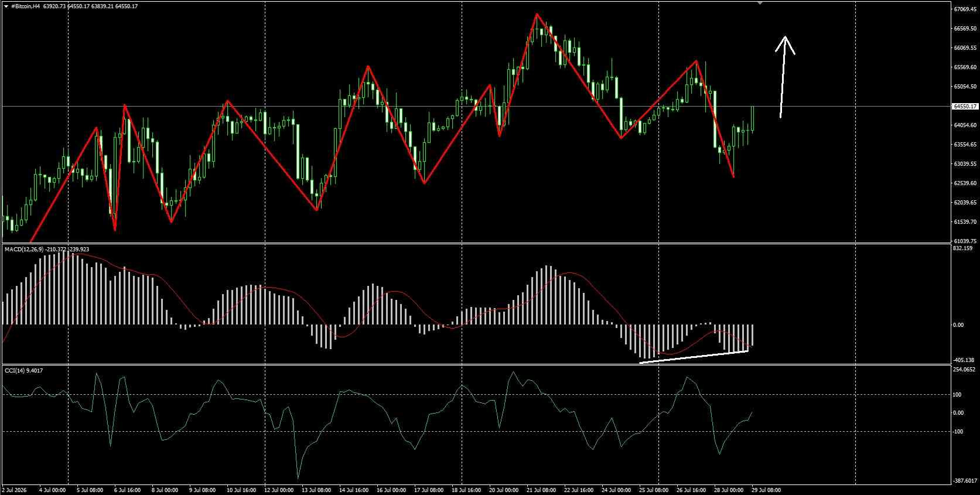The height and width of the screenshot is (495, 980).
Task: Click the 62539.60 price level
Action: pyautogui.click(x=964, y=183)
